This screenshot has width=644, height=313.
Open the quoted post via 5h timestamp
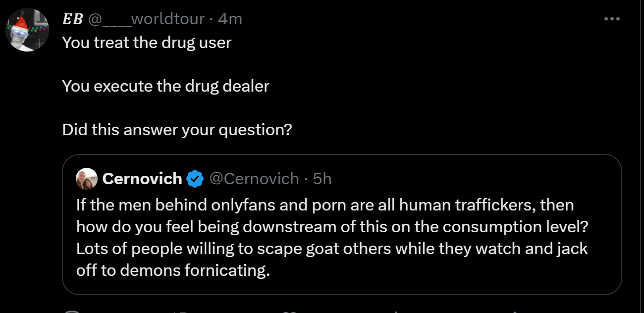click(322, 179)
